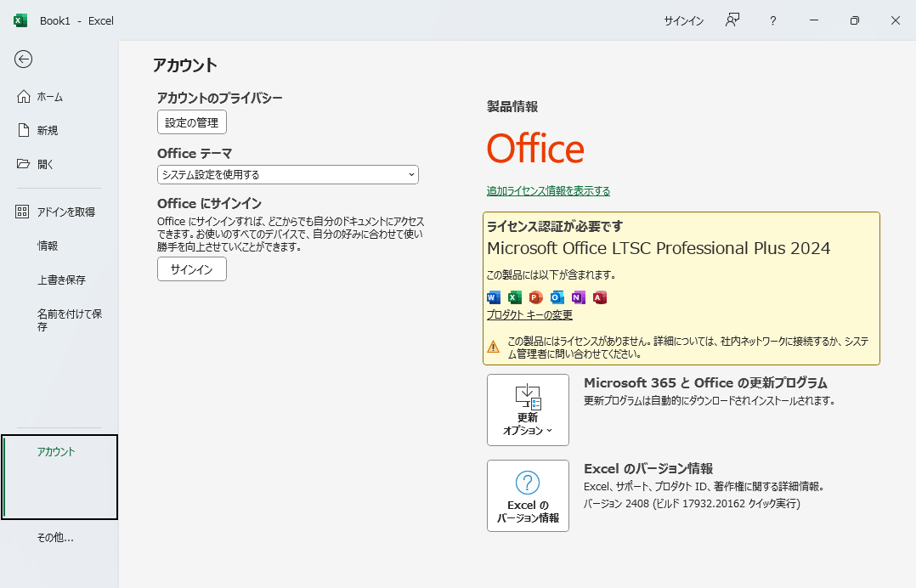
Task: Restore down the Excel window
Action: [855, 20]
